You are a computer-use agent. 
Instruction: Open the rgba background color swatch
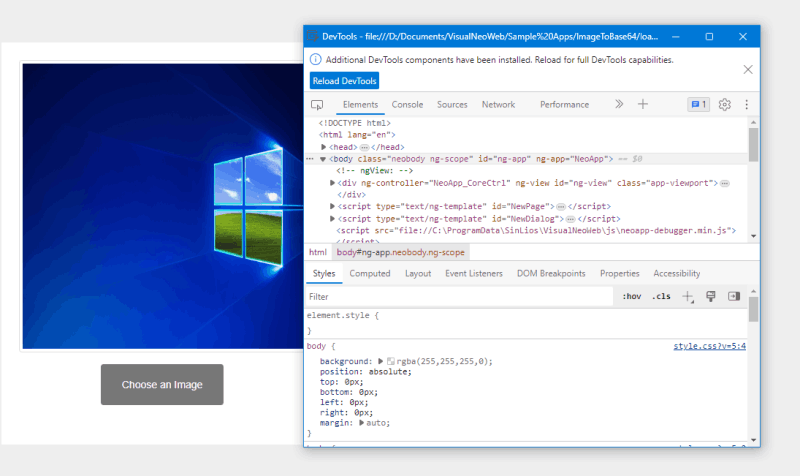pyautogui.click(x=391, y=361)
